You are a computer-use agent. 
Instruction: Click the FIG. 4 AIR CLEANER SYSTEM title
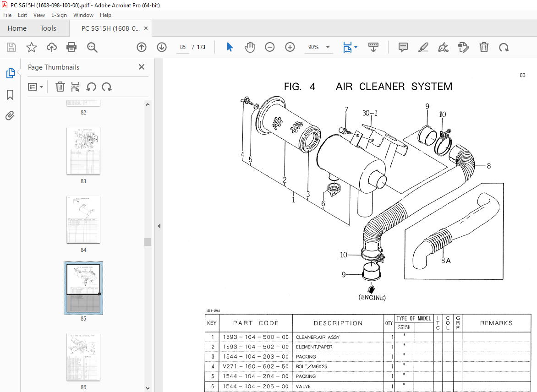coord(368,87)
